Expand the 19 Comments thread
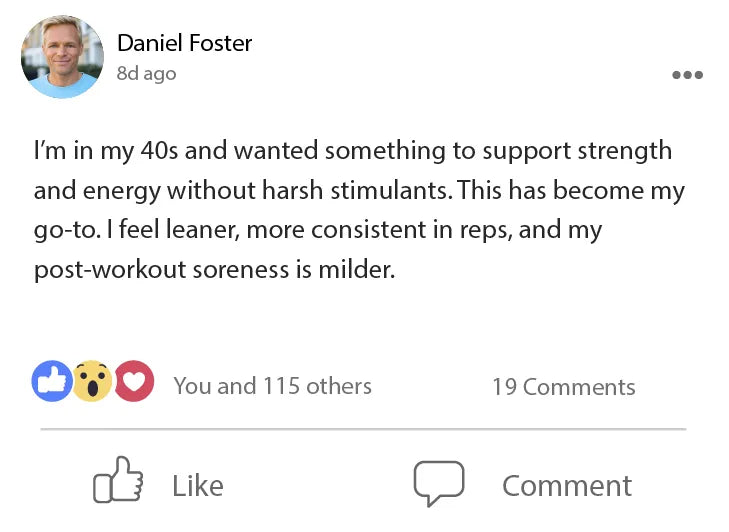 [x=563, y=387]
